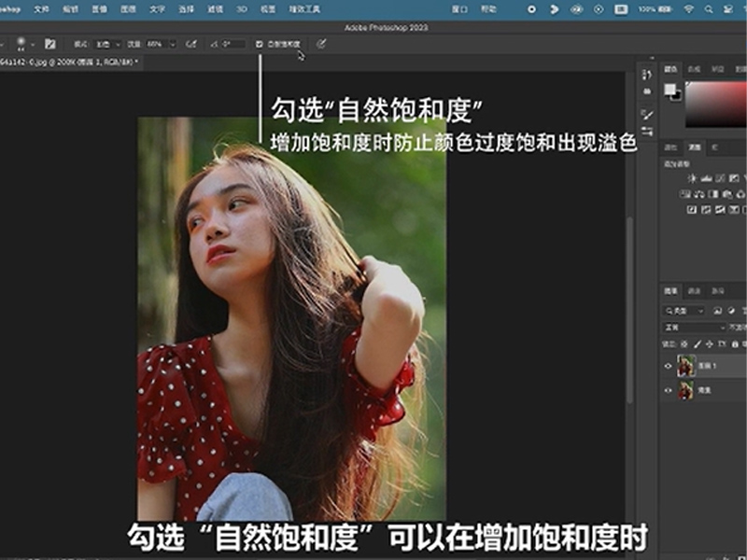Select the 图层 1 layer thumbnail

(x=685, y=366)
